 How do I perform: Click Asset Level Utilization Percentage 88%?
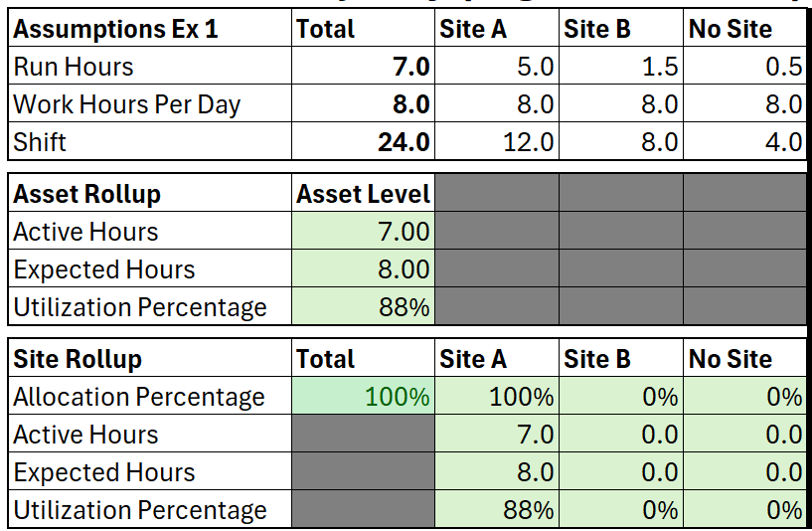pos(363,306)
